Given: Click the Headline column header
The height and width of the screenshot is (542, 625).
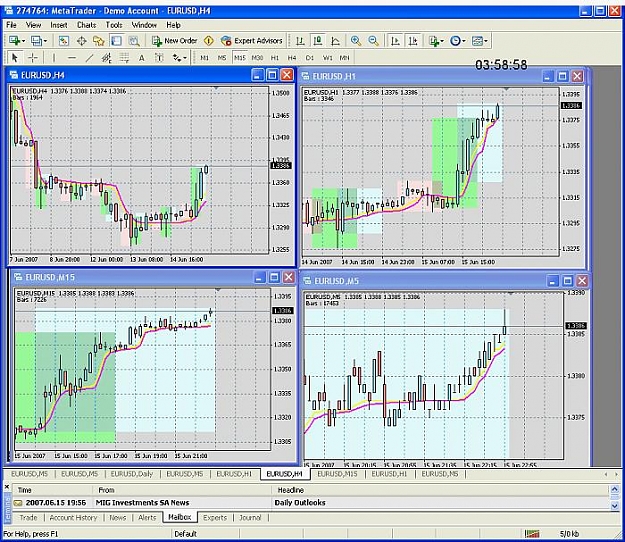Looking at the screenshot, I should [x=440, y=490].
